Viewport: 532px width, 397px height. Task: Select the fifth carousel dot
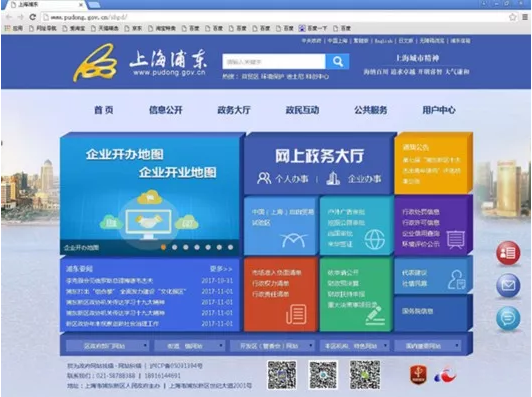click(208, 247)
